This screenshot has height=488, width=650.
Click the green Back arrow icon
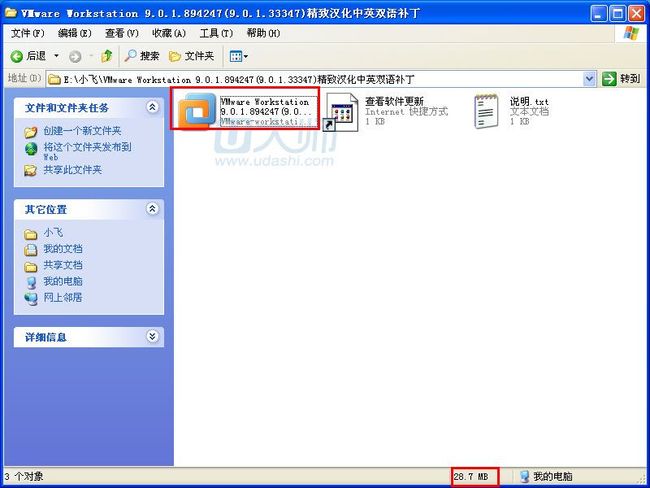[x=17, y=56]
